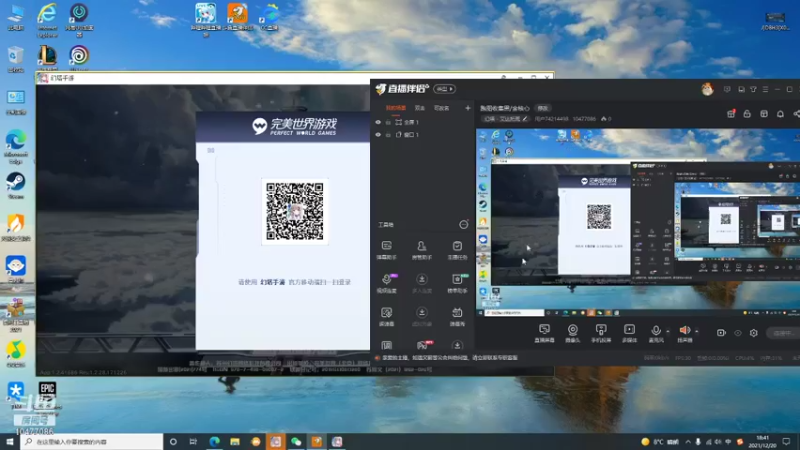
Task: Open the filter image tool in toolbox
Action: click(386, 316)
